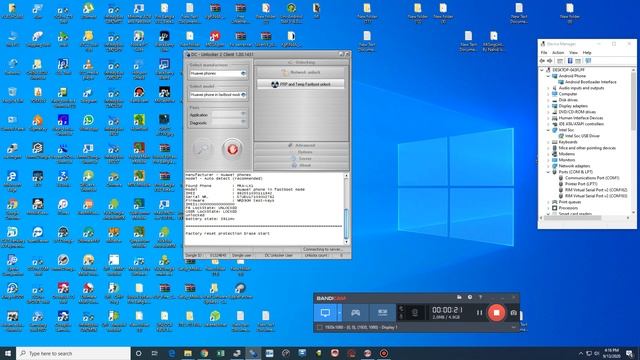Open the Action menu in Device Manager
Image resolution: width=640 pixels, height=360 pixels.
[558, 53]
